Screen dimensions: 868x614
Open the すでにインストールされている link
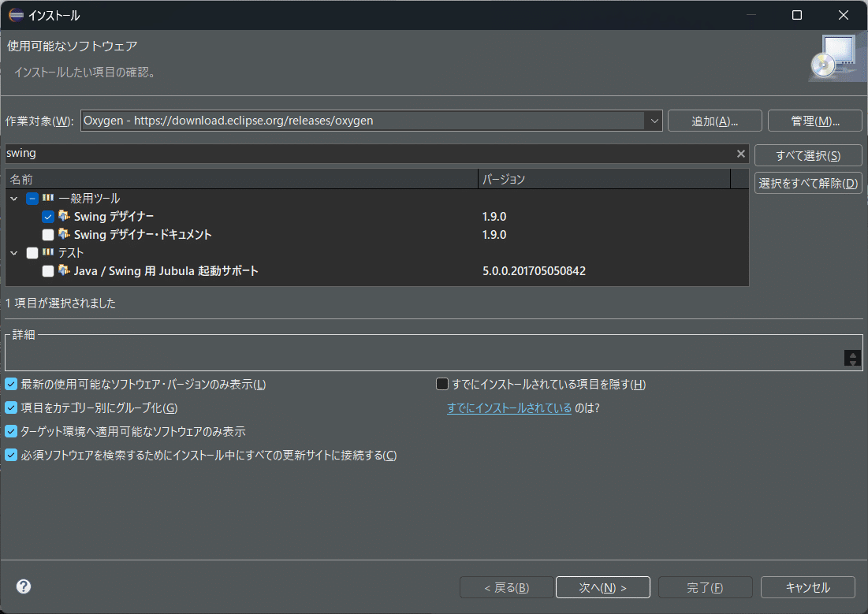coord(509,408)
